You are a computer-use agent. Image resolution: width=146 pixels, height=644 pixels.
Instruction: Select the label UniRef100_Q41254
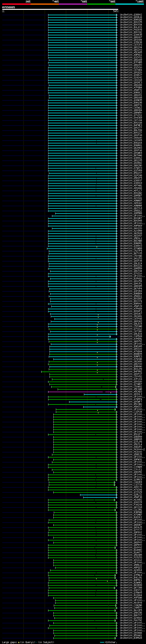(x=131, y=281)
